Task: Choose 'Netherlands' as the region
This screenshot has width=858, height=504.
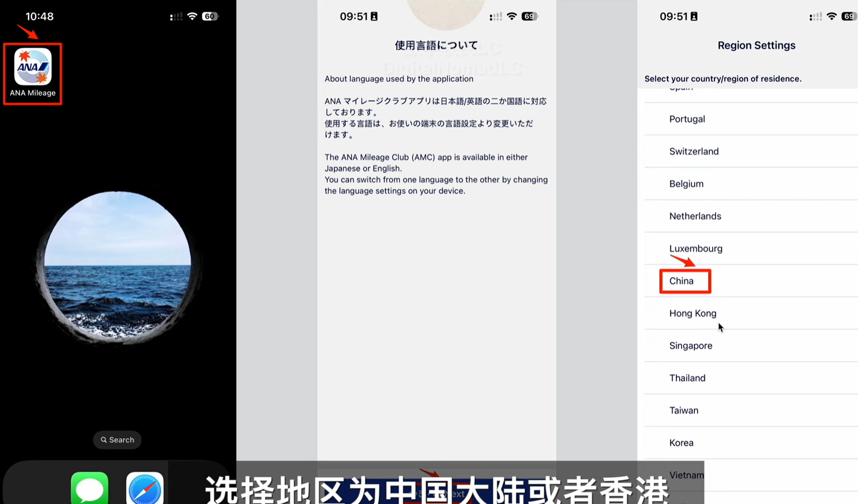Action: click(751, 216)
